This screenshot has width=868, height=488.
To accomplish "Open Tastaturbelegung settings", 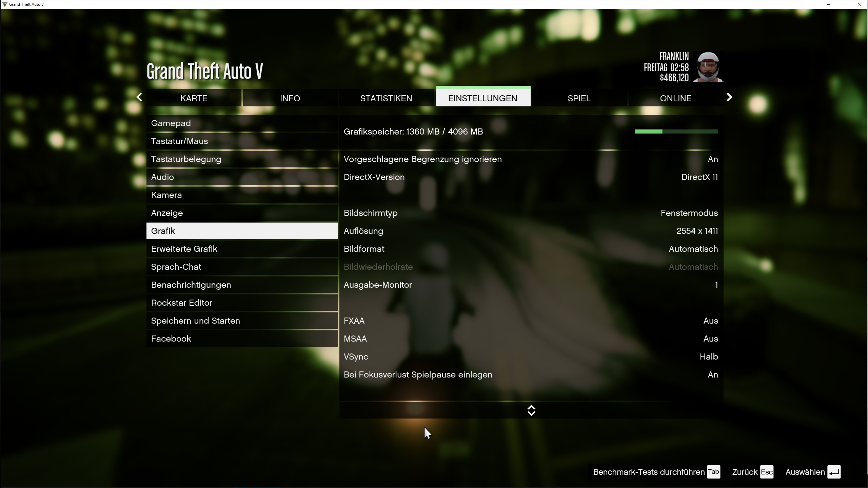I will coord(242,159).
